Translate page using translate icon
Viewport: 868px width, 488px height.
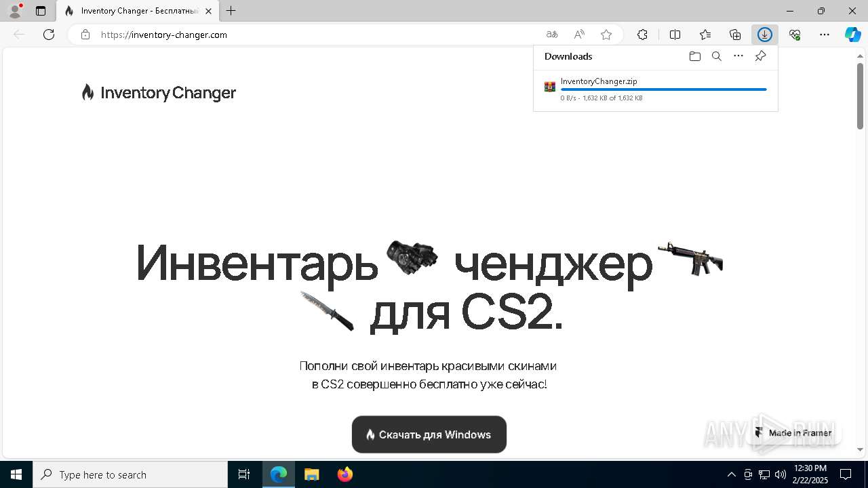(x=552, y=35)
